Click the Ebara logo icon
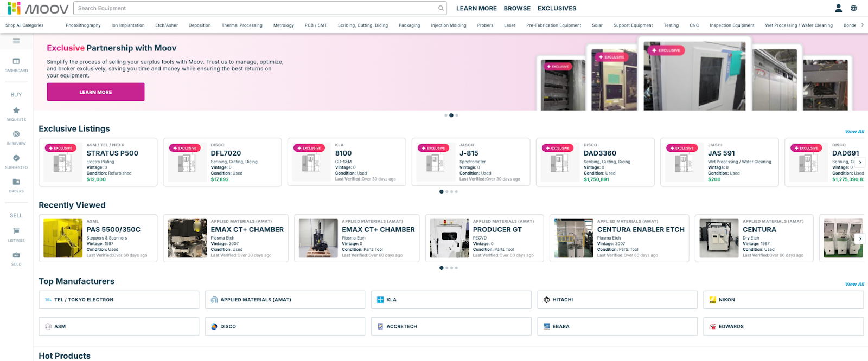This screenshot has height=361, width=868. pyautogui.click(x=546, y=327)
